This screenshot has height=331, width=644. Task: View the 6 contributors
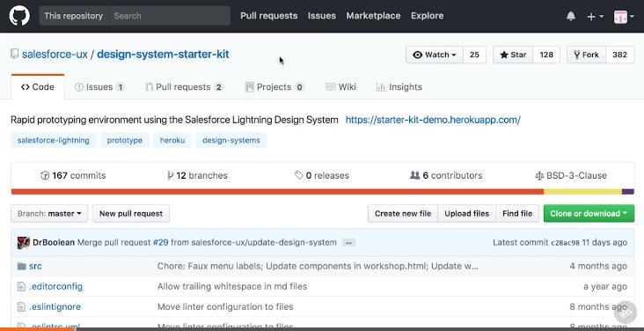446,175
